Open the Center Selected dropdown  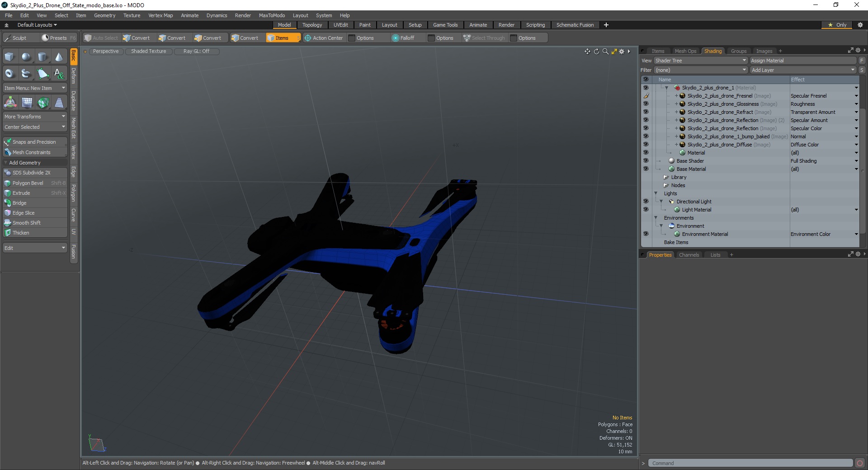pyautogui.click(x=35, y=127)
